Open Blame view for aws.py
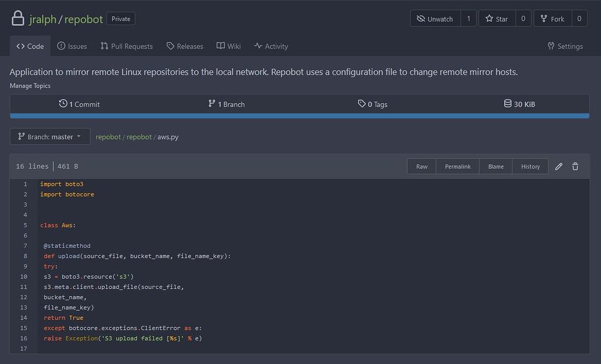This screenshot has height=364, width=601. (x=495, y=166)
